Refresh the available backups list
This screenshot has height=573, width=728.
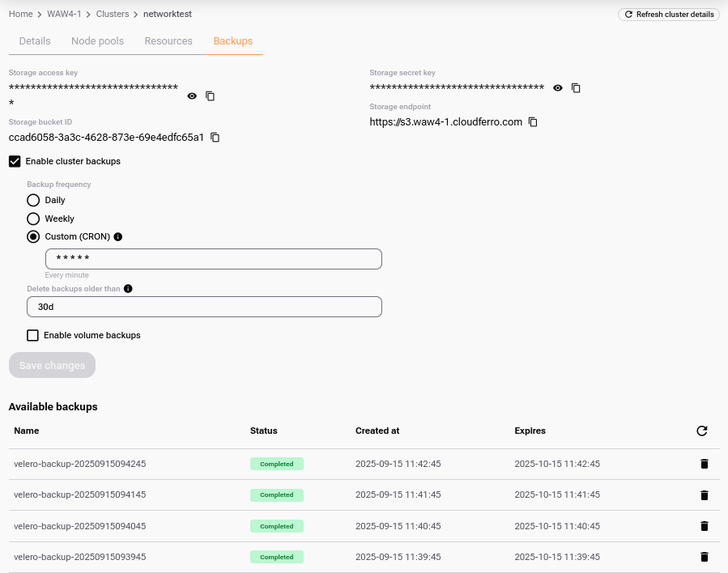point(702,431)
